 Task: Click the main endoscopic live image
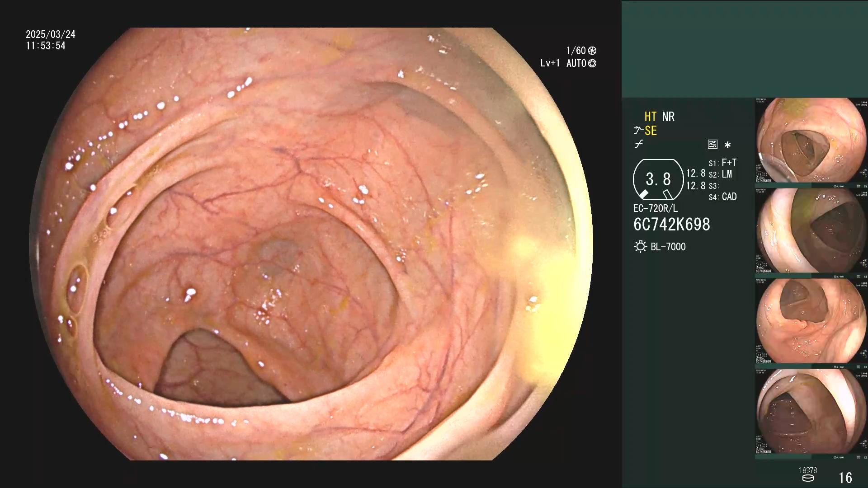pyautogui.click(x=311, y=244)
